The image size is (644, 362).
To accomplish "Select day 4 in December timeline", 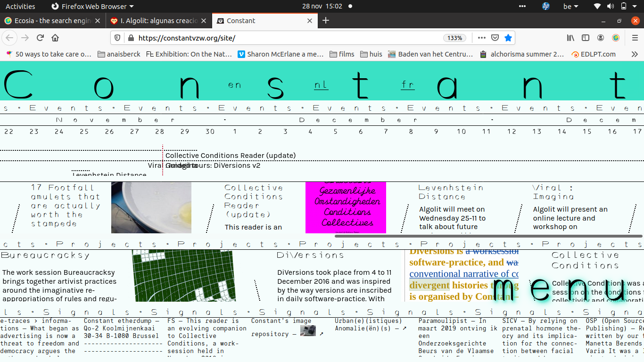I will coord(310,132).
